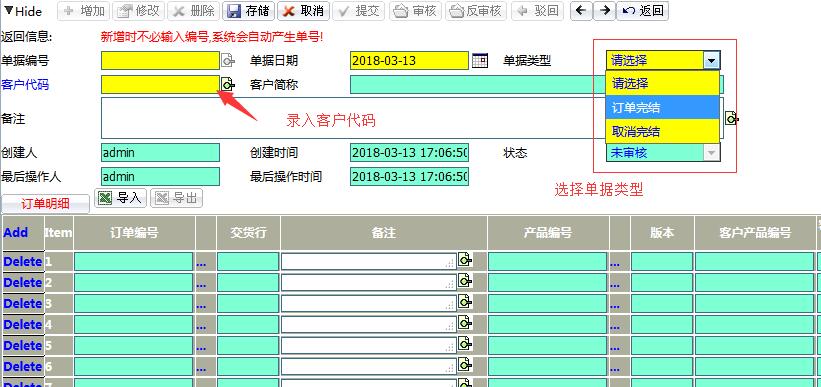The width and height of the screenshot is (821, 387).
Task: Click the 提交 (Submit) toolbar button
Action: pos(359,11)
